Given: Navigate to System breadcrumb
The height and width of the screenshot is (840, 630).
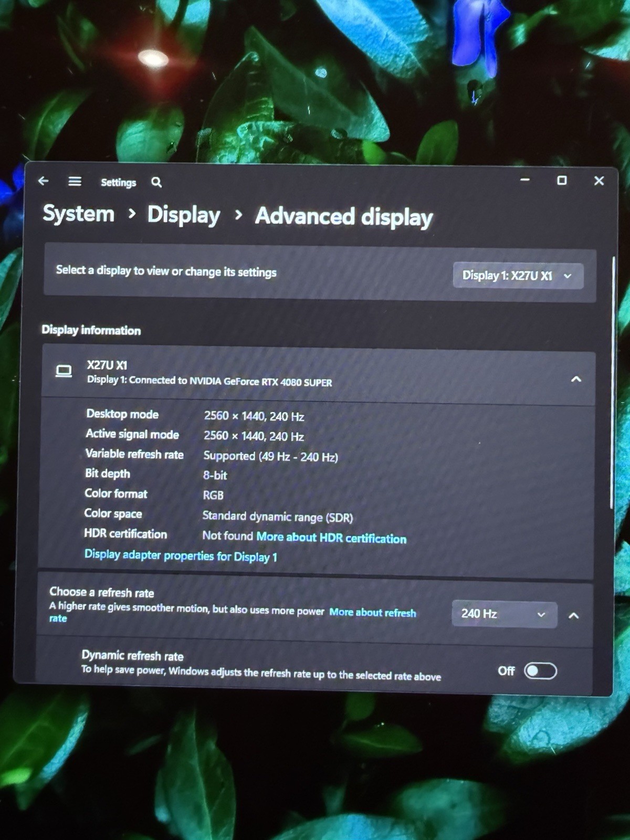Looking at the screenshot, I should [78, 214].
